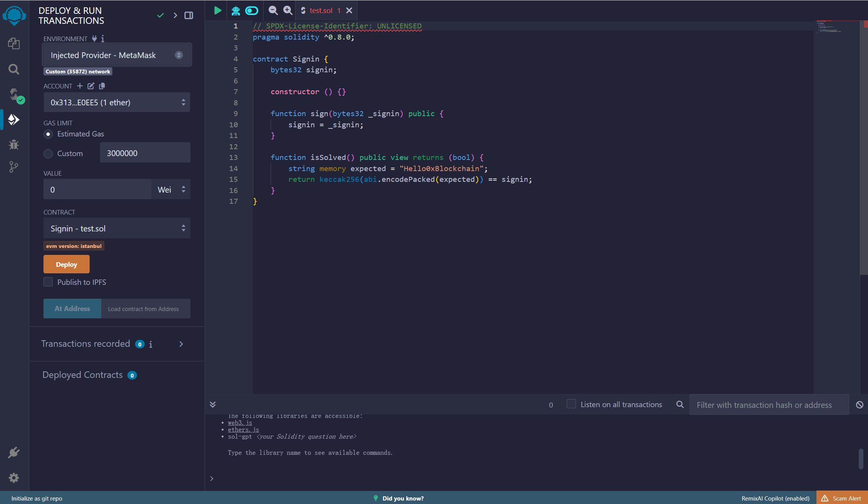Open Settings gear icon
Image resolution: width=868 pixels, height=504 pixels.
[14, 478]
